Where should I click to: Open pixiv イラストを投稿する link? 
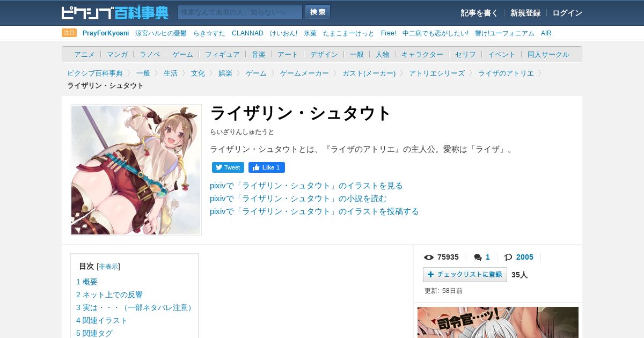[x=314, y=211]
